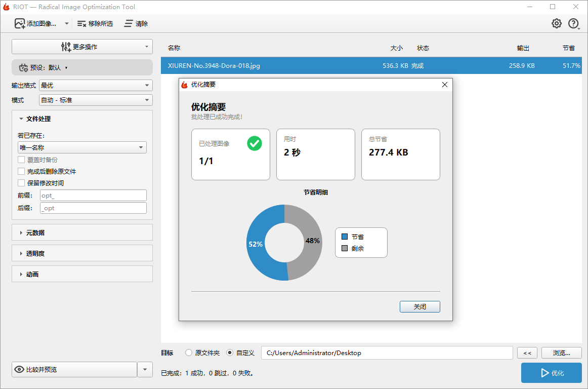The width and height of the screenshot is (588, 389).
Task: Click the 输出 column header
Action: click(523, 48)
